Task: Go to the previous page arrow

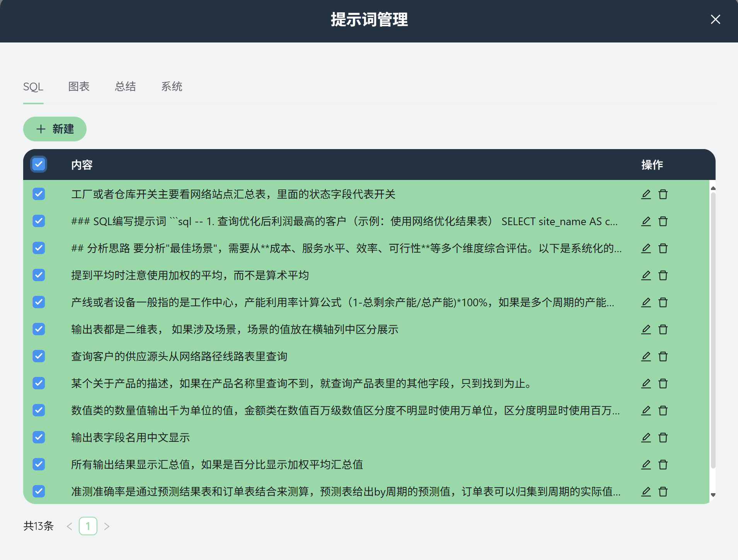Action: coord(70,526)
